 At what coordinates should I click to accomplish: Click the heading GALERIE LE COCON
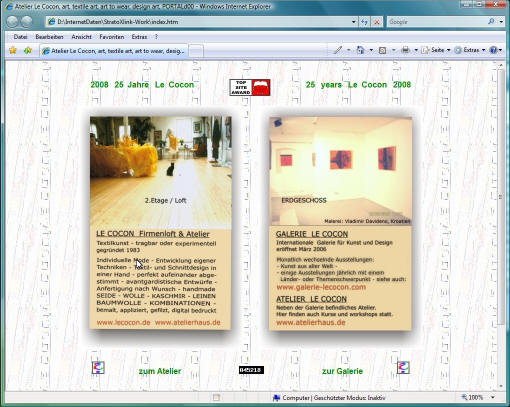coord(312,234)
